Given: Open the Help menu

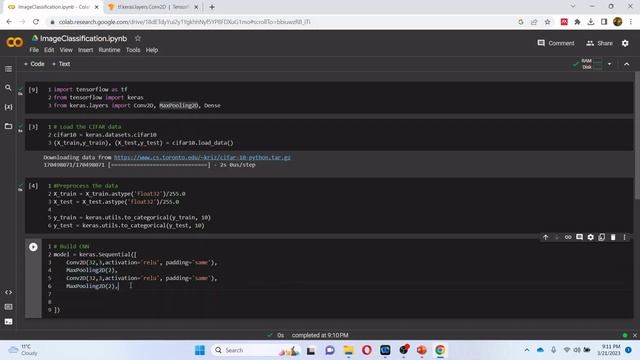Looking at the screenshot, I should point(151,50).
